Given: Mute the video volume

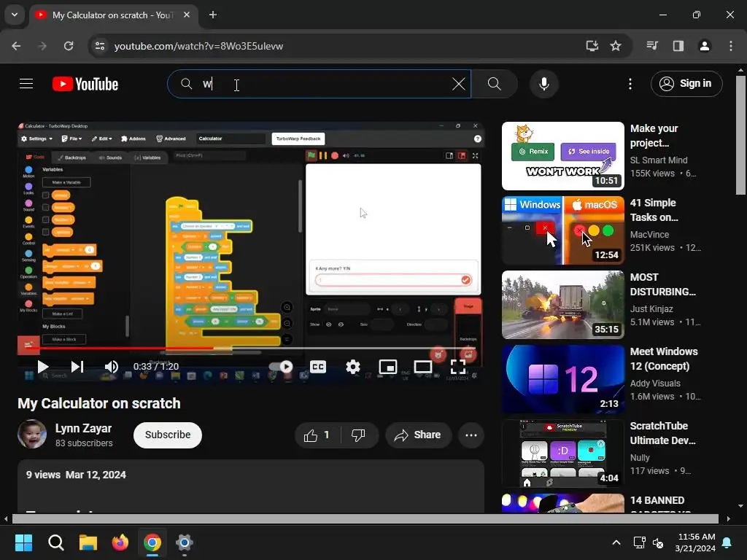Looking at the screenshot, I should [112, 367].
